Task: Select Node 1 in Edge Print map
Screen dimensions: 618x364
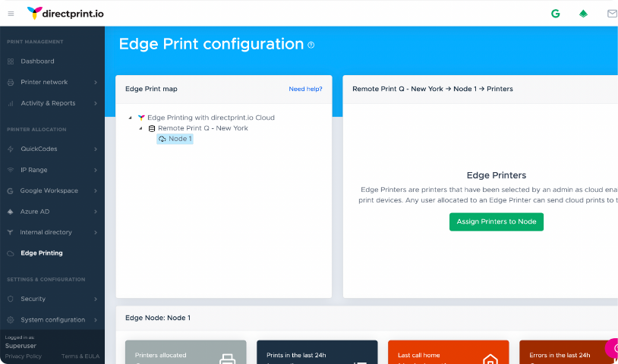Action: 180,139
